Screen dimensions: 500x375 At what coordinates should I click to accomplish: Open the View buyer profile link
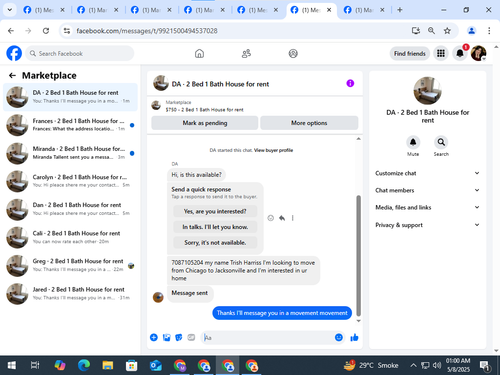[x=273, y=150]
